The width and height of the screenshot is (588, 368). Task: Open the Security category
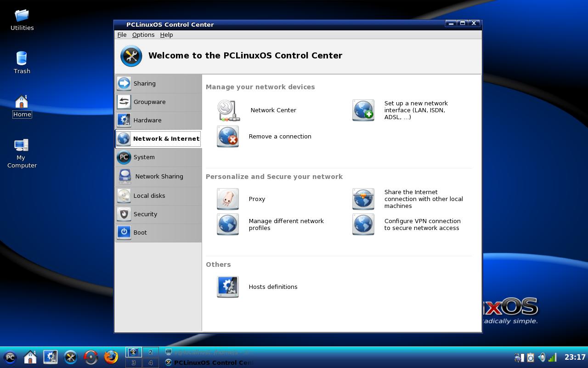click(158, 214)
